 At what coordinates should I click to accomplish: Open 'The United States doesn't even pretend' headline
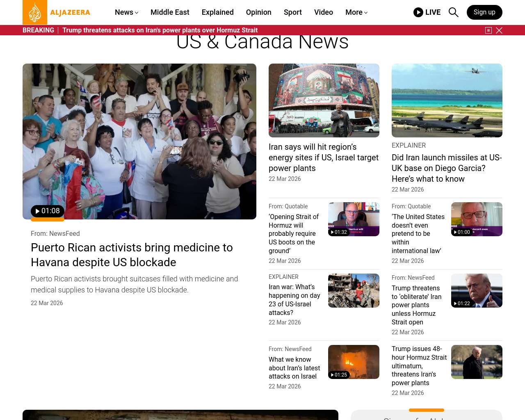click(418, 234)
